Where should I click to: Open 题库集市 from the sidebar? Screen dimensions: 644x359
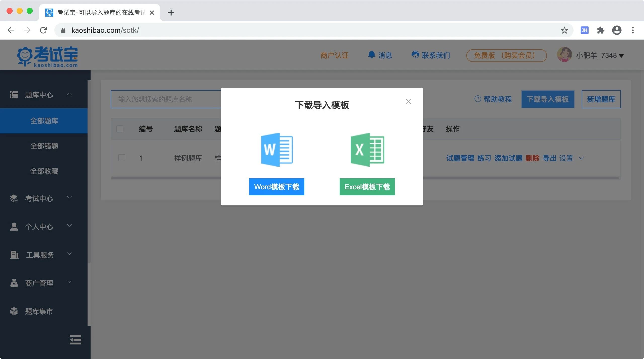click(x=39, y=311)
